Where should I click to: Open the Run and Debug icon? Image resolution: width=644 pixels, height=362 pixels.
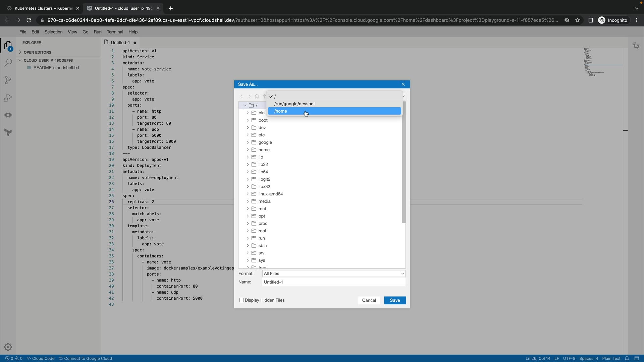coord(8,98)
